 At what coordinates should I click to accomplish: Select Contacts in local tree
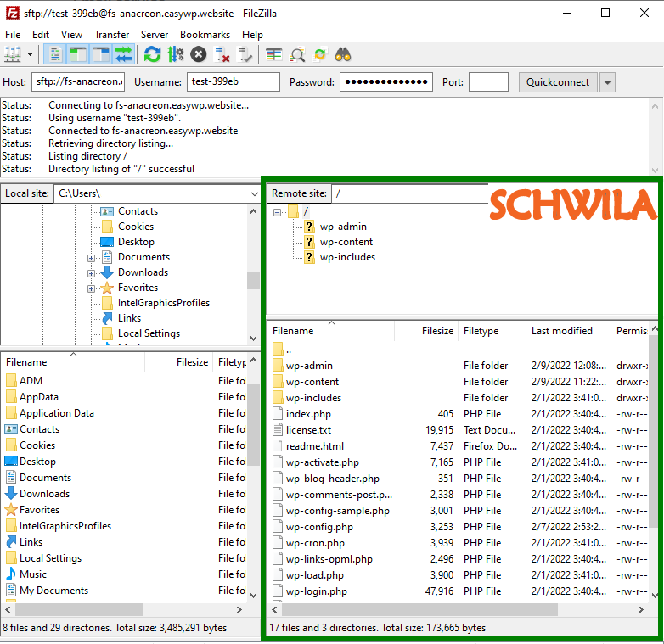(x=138, y=210)
